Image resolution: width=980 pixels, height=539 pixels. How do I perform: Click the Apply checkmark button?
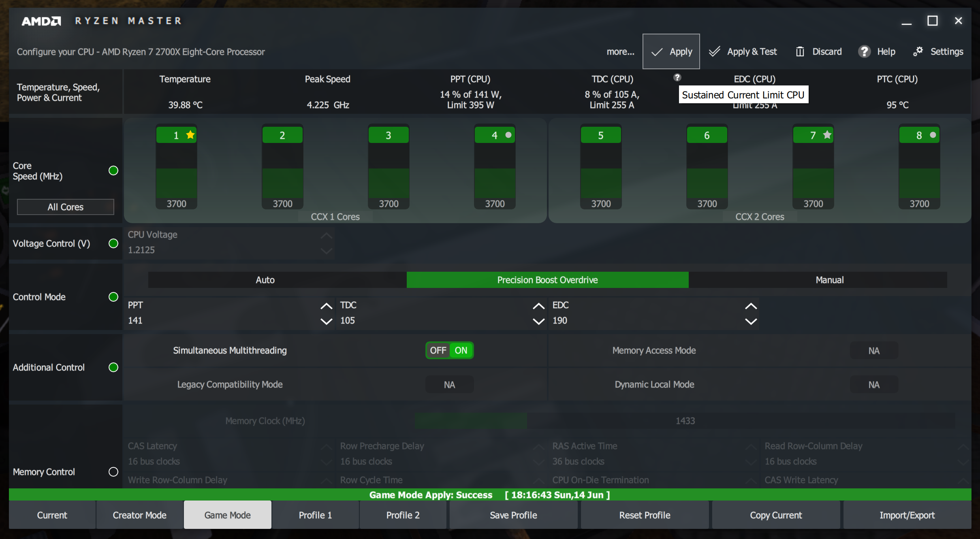point(671,51)
